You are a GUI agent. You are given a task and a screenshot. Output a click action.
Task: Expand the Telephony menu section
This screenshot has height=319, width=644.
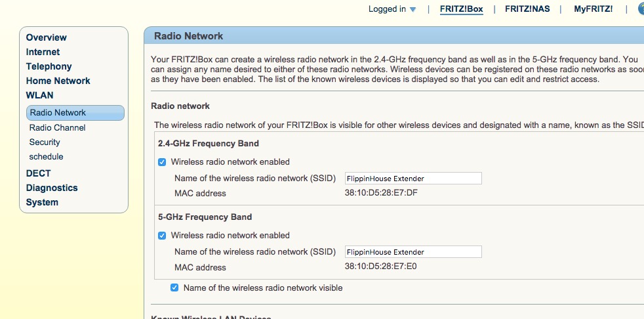coord(49,66)
